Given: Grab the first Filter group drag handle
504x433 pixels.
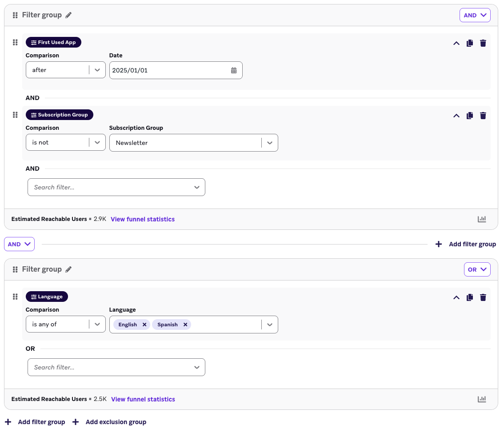Looking at the screenshot, I should click(x=15, y=15).
